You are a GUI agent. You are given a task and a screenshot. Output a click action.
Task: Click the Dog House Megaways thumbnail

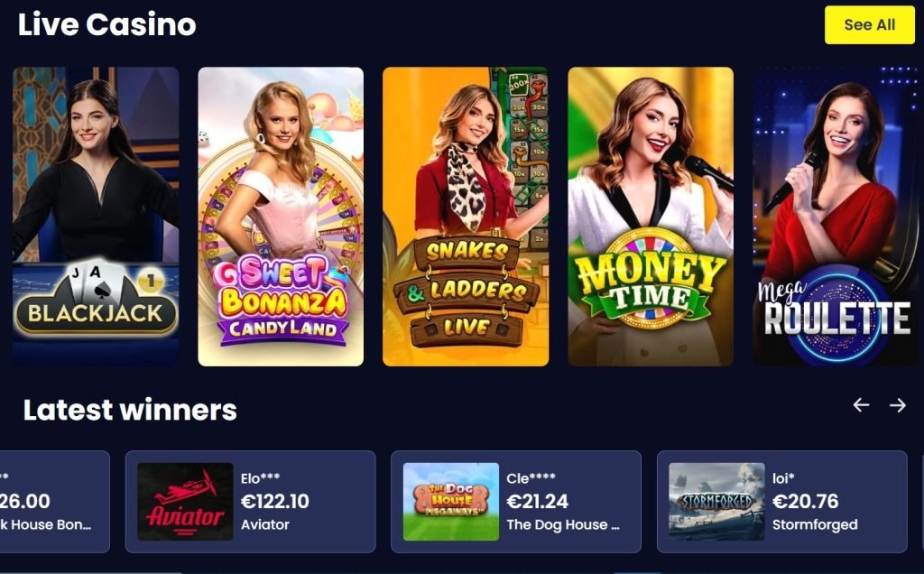point(451,502)
